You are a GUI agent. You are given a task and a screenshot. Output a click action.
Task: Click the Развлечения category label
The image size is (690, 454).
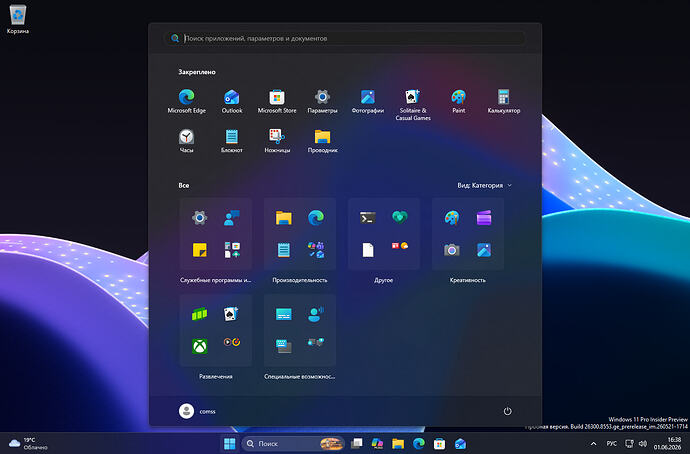216,377
